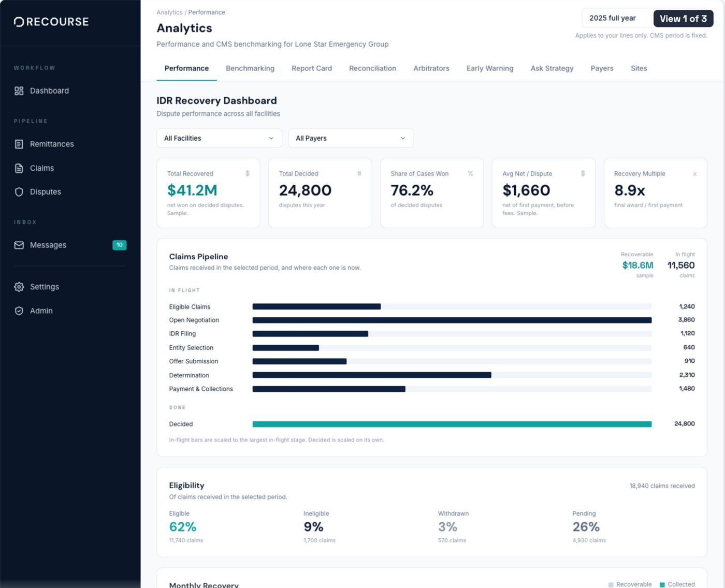
Task: Open the Early Warning tab
Action: tap(490, 68)
